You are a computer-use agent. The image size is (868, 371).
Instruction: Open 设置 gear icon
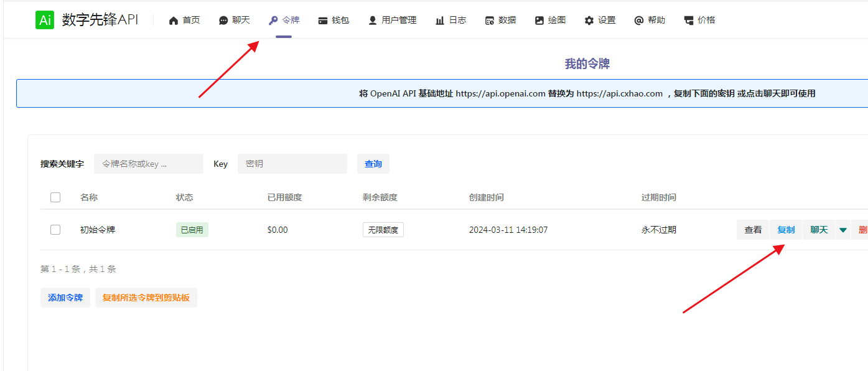[x=589, y=21]
